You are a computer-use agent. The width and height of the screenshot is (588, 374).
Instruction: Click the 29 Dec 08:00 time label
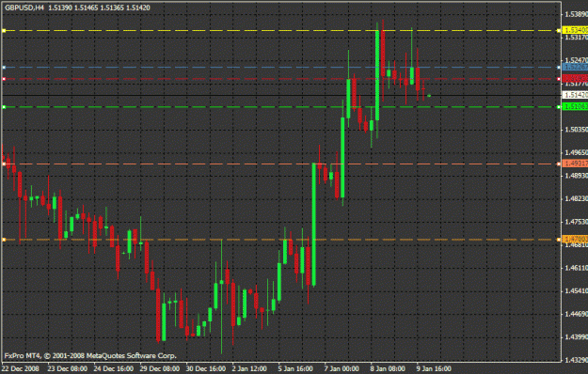point(160,368)
